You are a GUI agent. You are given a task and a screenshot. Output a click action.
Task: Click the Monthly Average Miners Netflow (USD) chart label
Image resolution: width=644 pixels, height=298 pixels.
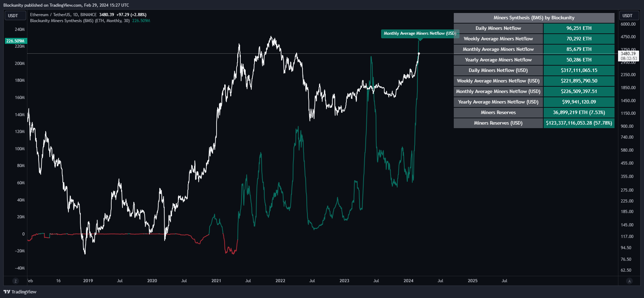pyautogui.click(x=420, y=33)
